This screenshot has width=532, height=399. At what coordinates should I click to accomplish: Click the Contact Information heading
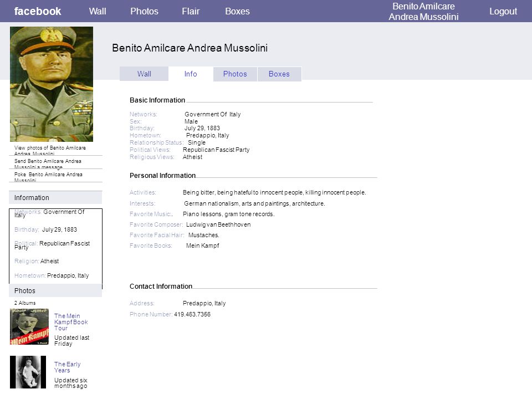[161, 287]
